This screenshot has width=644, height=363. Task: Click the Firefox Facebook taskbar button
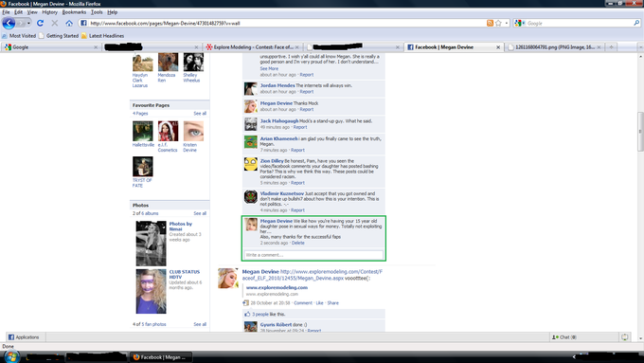click(x=162, y=357)
